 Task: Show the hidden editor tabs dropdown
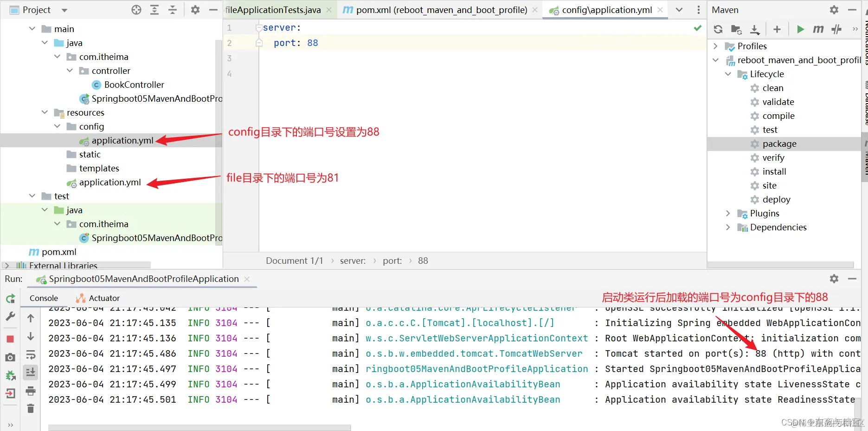coord(679,10)
